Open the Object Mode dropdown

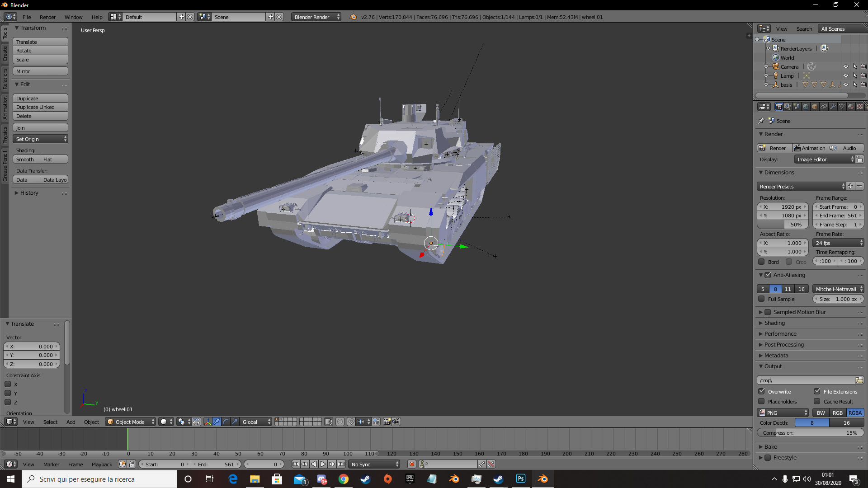(130, 422)
